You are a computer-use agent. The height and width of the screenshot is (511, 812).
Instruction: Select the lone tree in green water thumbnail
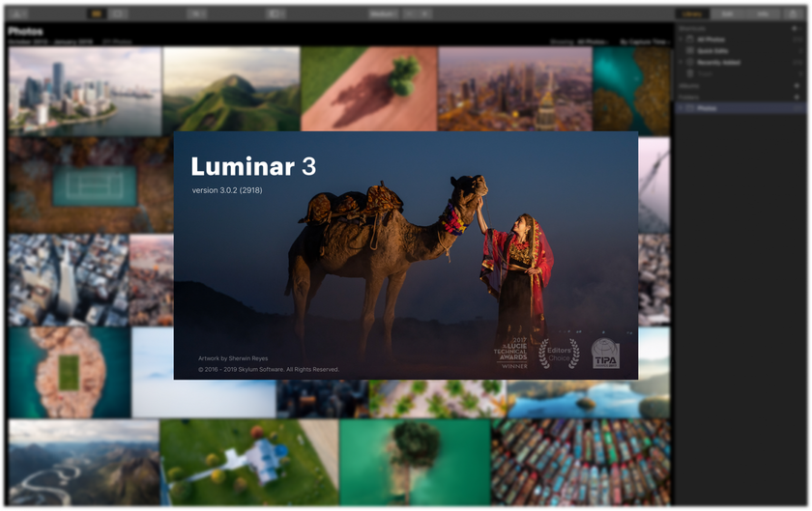415,463
